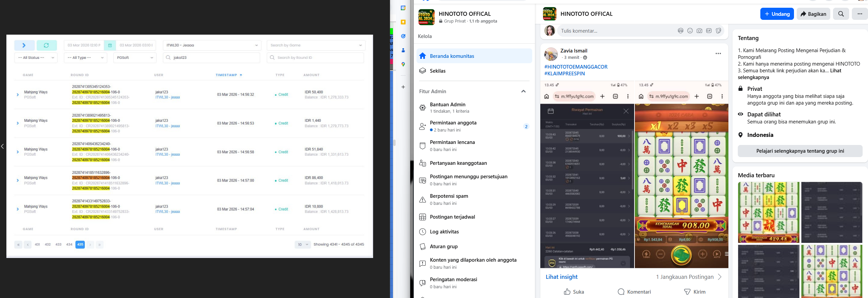
Task: Click the GIF icon in the comment box
Action: pos(709,31)
